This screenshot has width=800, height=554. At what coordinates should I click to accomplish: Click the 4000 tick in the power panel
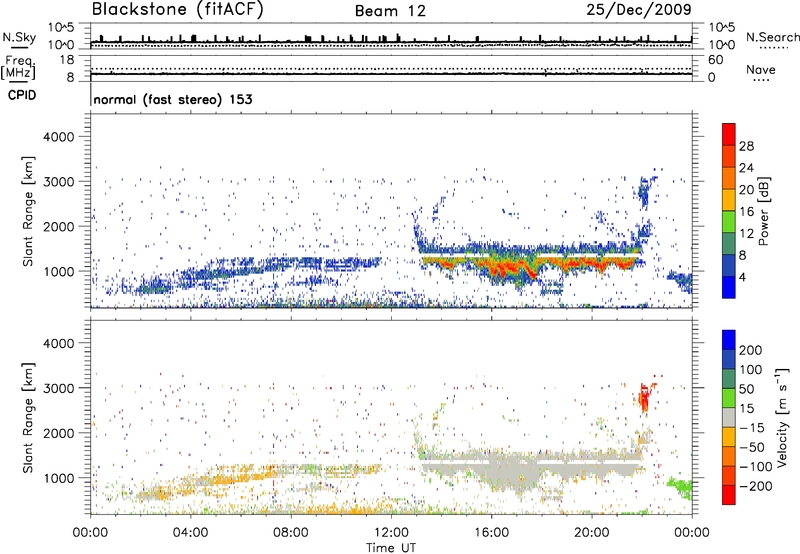pyautogui.click(x=58, y=137)
